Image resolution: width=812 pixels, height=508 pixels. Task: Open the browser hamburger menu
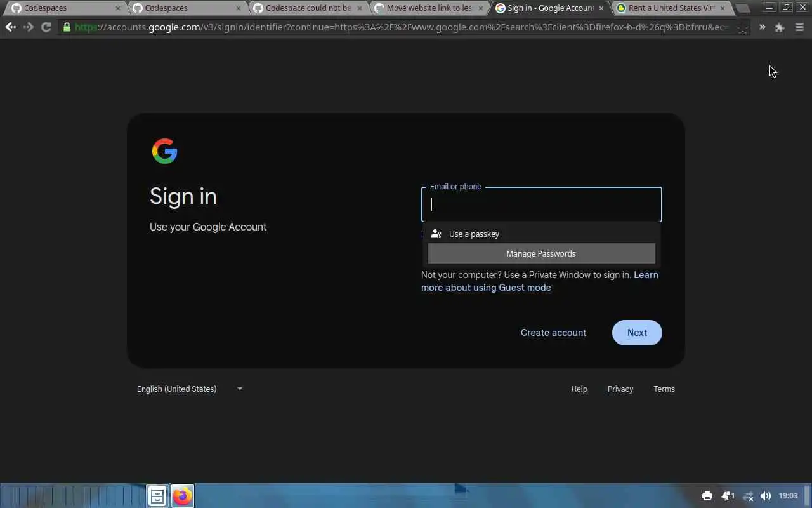point(799,27)
